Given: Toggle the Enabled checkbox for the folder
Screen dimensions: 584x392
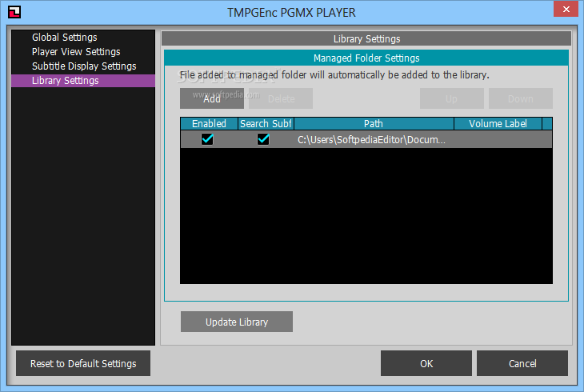Looking at the screenshot, I should click(207, 139).
